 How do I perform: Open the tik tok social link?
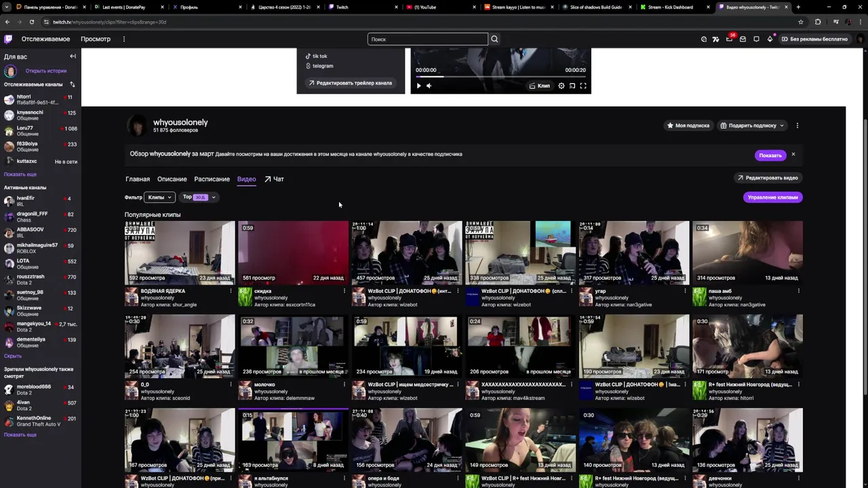coord(316,56)
